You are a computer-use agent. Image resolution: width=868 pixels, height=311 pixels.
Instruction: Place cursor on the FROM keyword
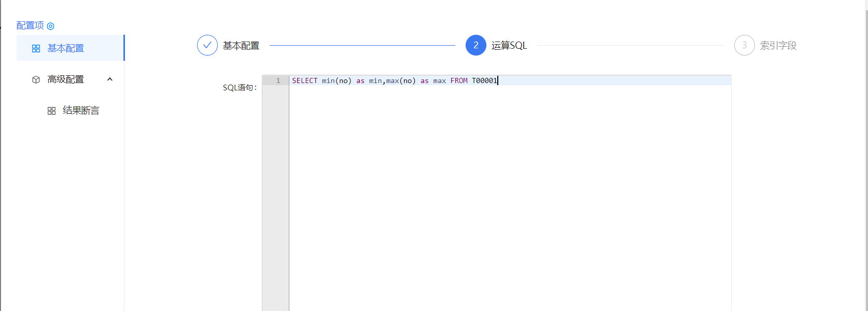458,80
